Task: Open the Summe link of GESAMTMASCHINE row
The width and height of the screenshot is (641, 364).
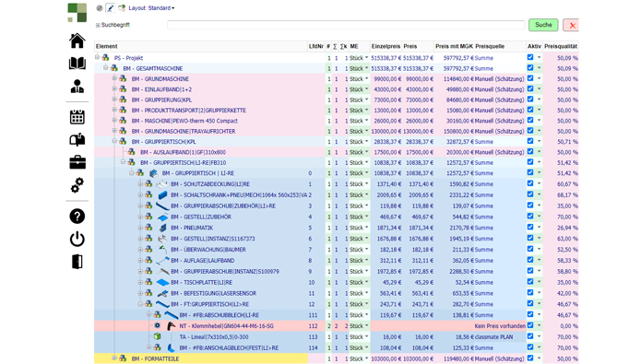Action: point(484,68)
